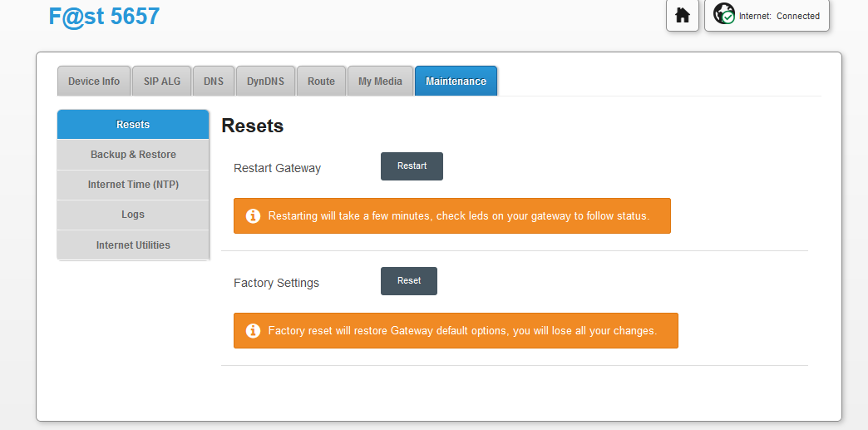Select Resets in the sidebar

(133, 125)
